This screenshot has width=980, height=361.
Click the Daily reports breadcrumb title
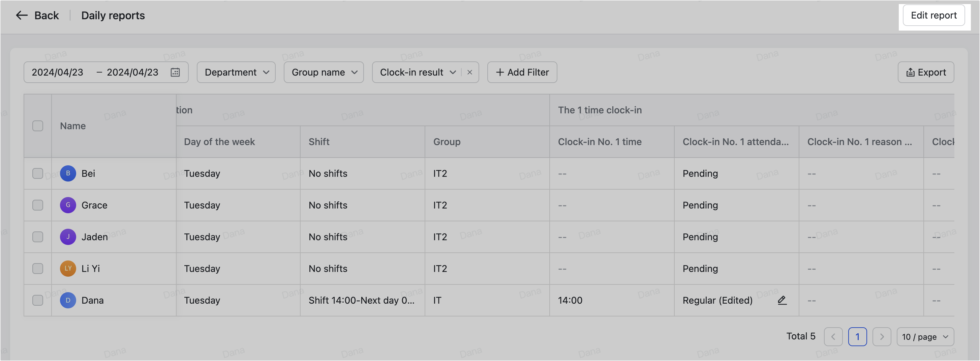coord(113,15)
